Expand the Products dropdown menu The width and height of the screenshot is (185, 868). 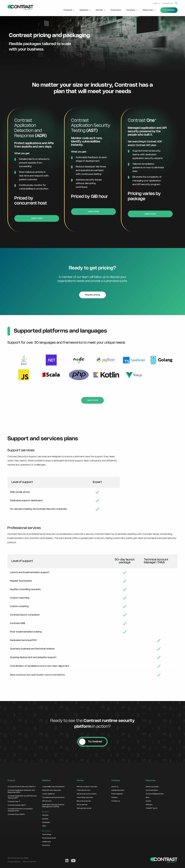69,10
